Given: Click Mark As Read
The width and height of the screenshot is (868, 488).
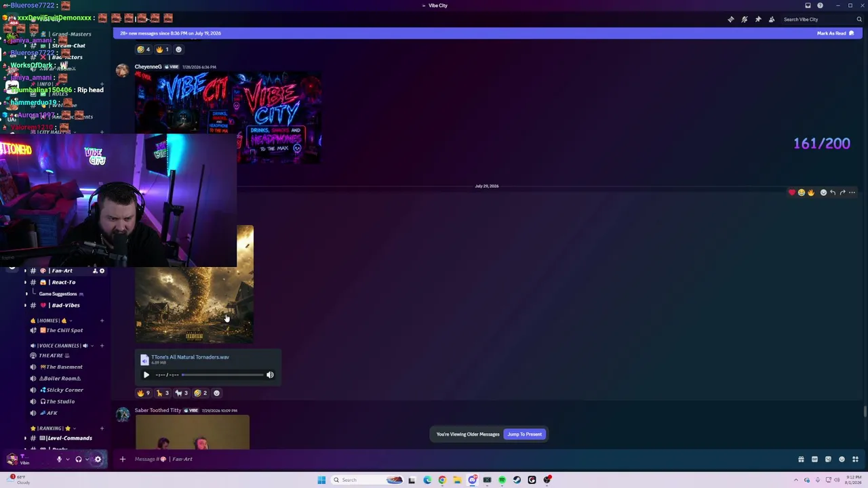Looking at the screenshot, I should [835, 33].
